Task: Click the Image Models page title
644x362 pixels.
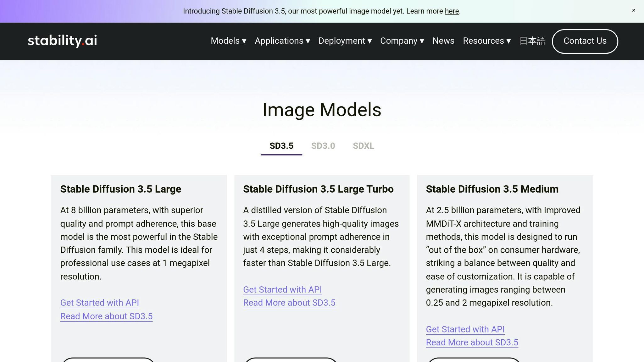Action: pyautogui.click(x=322, y=110)
